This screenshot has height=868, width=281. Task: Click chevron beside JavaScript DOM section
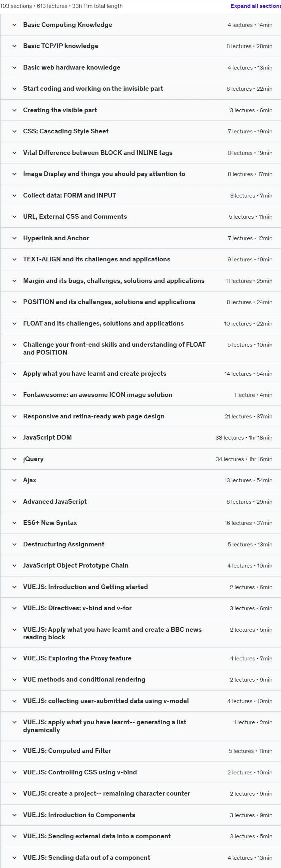[x=14, y=437]
